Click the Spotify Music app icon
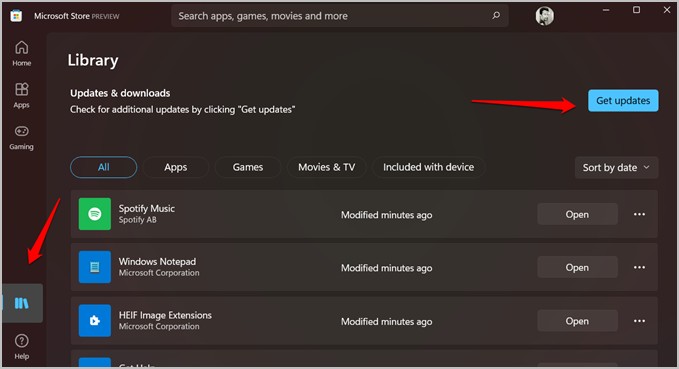The height and width of the screenshot is (369, 679). tap(95, 214)
